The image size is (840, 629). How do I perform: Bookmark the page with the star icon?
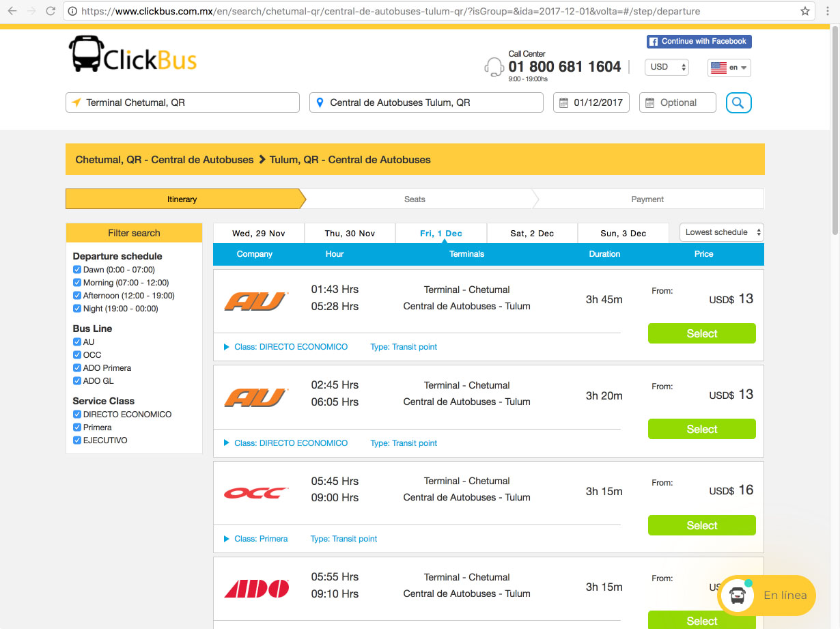pyautogui.click(x=805, y=11)
